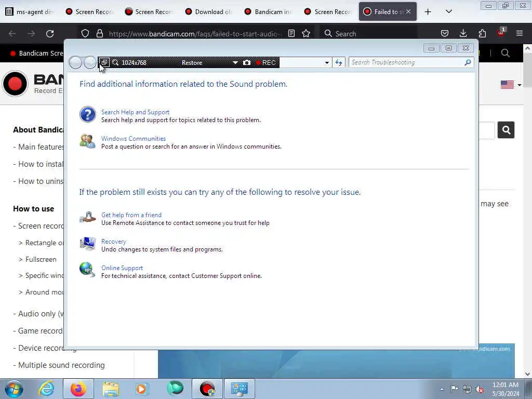Launch Internet Explorer from taskbar
532x399 pixels.
click(46, 389)
